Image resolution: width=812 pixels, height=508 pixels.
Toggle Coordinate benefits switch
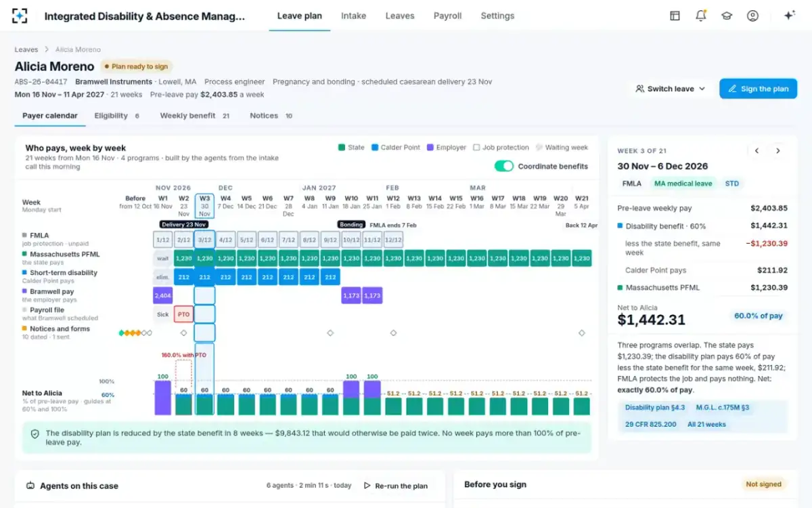pyautogui.click(x=503, y=166)
